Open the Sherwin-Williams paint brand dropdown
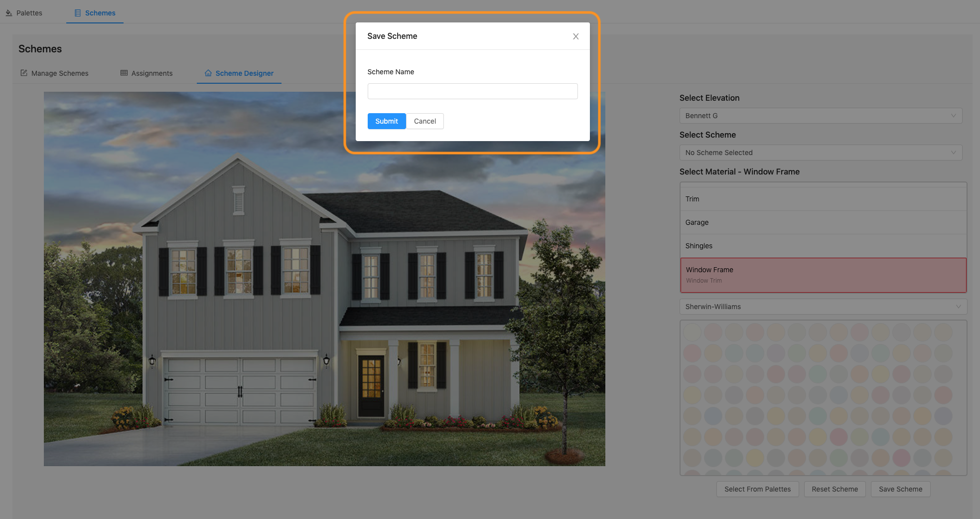This screenshot has width=980, height=519. point(823,306)
